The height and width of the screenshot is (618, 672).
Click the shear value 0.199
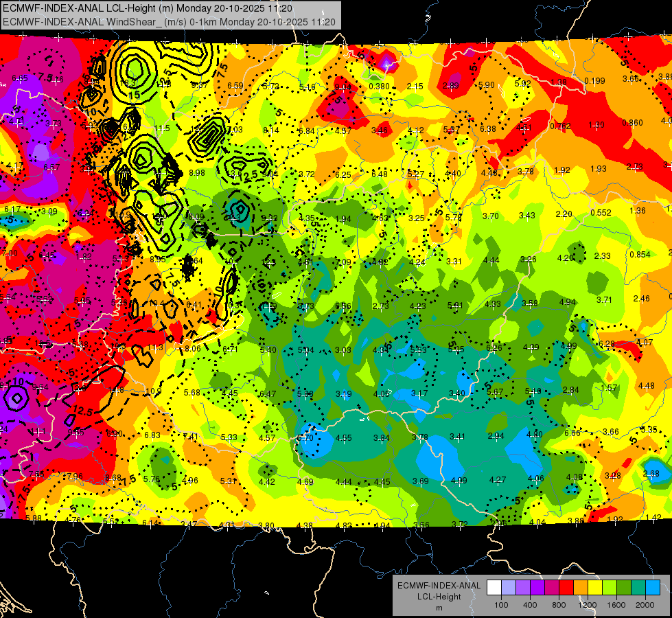[x=595, y=80]
